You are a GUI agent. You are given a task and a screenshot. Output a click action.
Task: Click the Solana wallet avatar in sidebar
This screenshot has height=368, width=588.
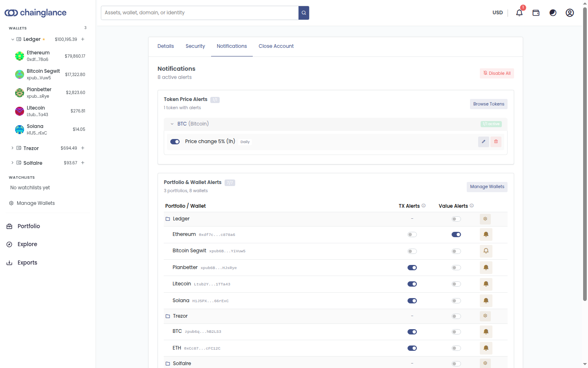(x=20, y=130)
